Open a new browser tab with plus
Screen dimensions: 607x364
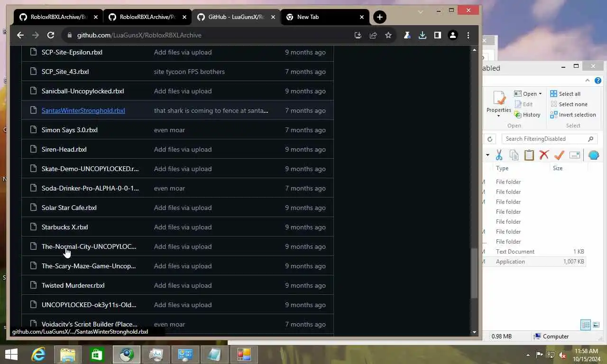click(379, 17)
